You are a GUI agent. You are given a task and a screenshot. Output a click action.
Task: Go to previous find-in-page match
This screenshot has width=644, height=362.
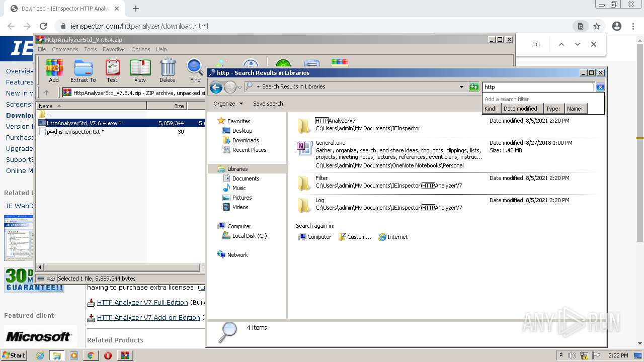561,44
